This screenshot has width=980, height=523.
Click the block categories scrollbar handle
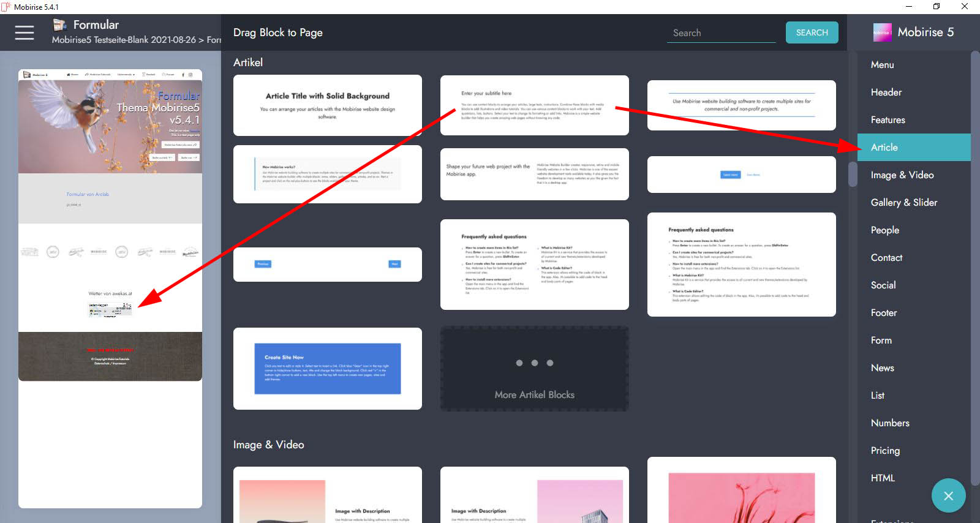853,174
